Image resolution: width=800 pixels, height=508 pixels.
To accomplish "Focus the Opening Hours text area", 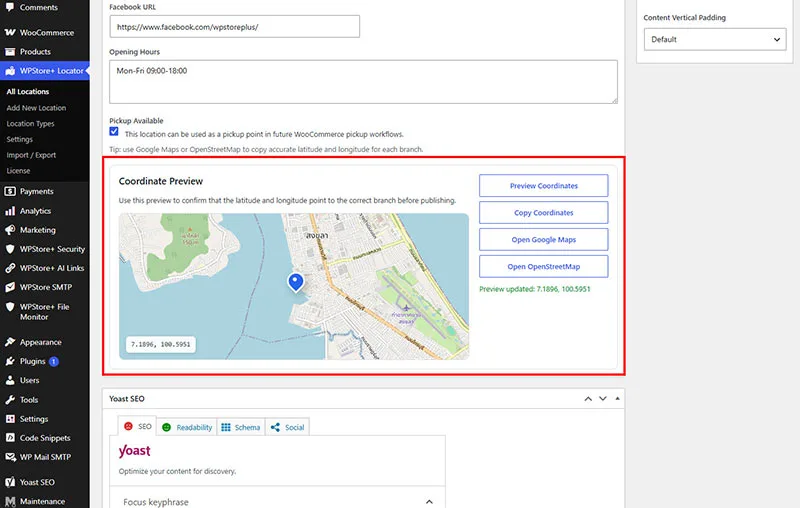I will [363, 82].
